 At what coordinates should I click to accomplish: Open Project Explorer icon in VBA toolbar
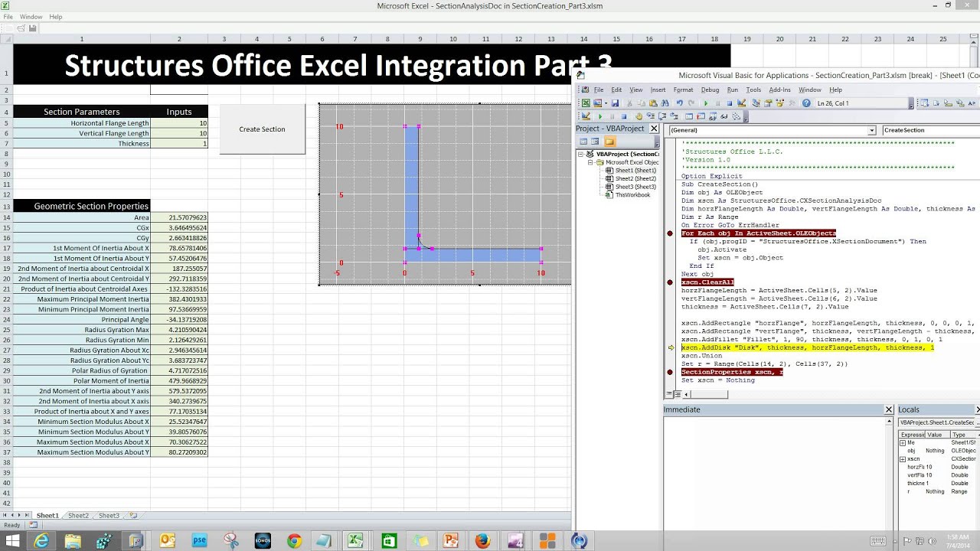coord(756,103)
